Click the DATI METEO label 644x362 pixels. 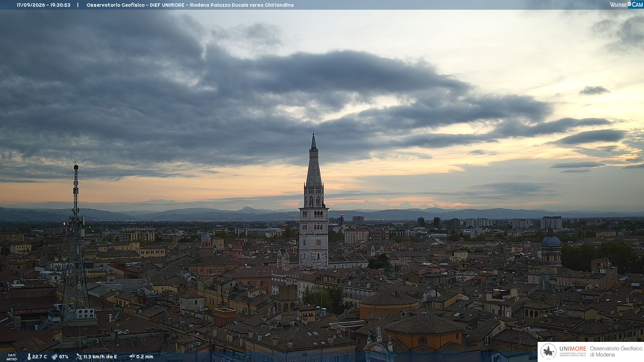point(12,357)
